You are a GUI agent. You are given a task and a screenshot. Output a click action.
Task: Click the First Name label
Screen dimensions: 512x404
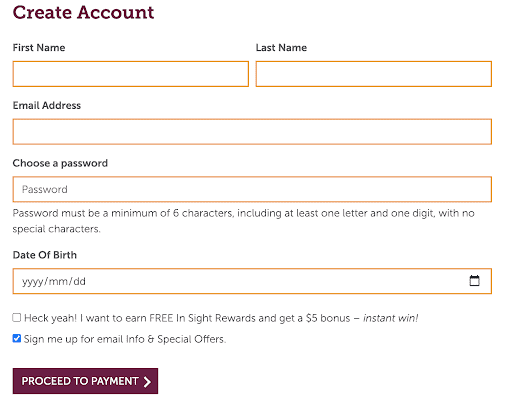click(39, 48)
